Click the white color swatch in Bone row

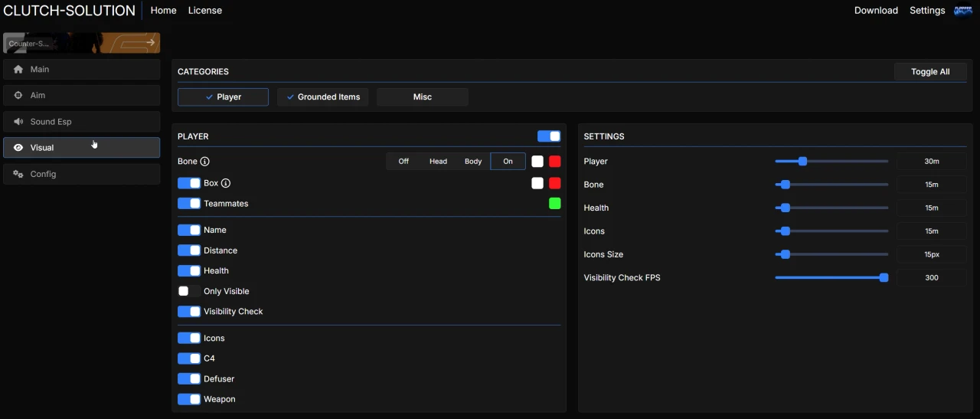[x=537, y=162]
